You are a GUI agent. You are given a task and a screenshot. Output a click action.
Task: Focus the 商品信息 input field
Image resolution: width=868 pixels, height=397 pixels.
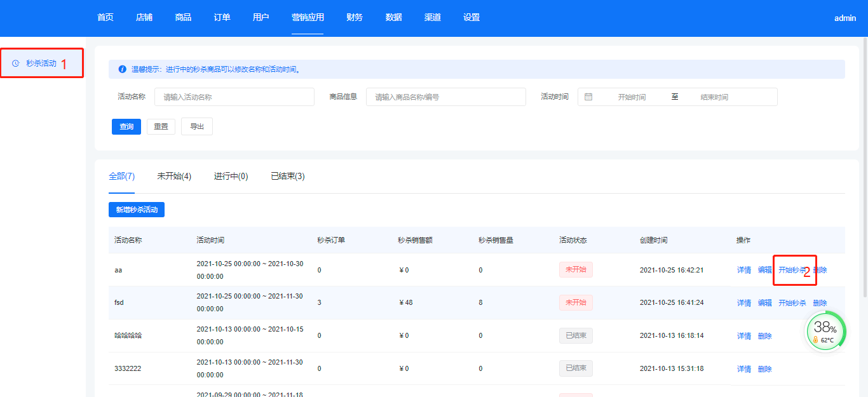coord(445,97)
